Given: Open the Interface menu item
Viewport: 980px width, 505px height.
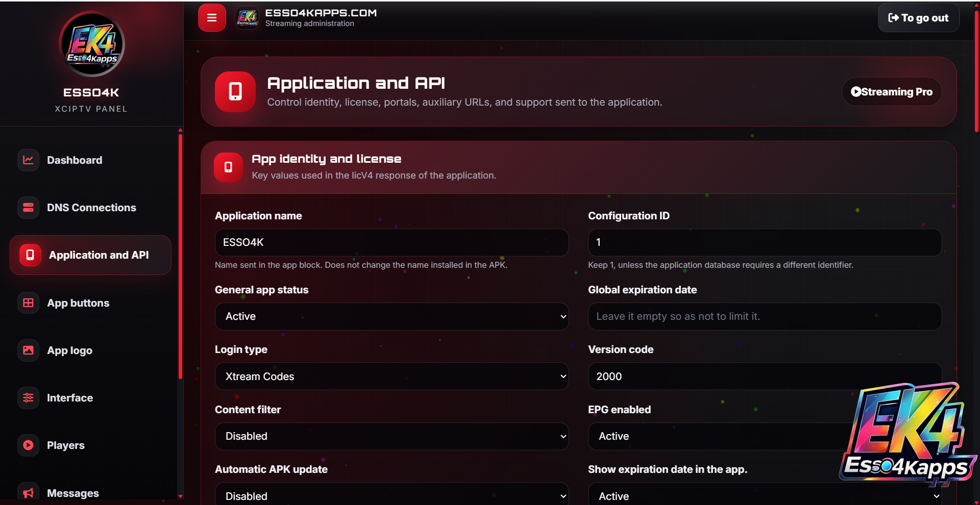Looking at the screenshot, I should click(x=90, y=398).
